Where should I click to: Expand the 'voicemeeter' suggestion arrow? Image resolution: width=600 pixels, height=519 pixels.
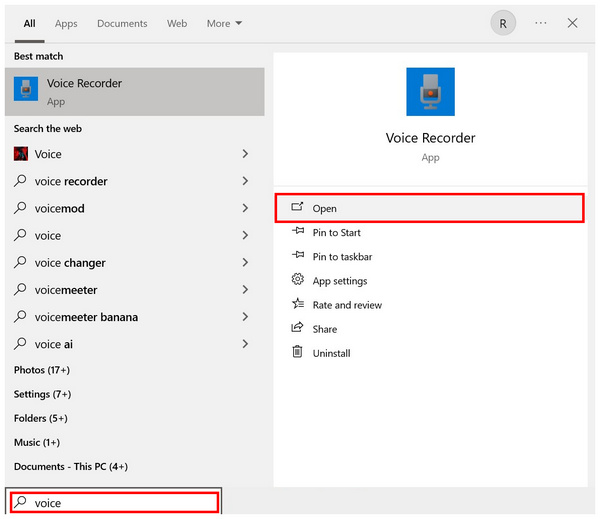(x=245, y=290)
